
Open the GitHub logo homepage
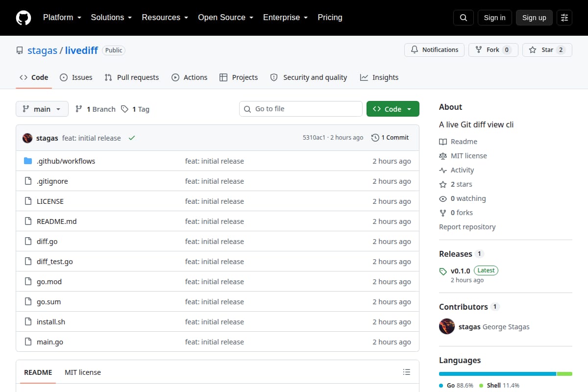(x=24, y=18)
